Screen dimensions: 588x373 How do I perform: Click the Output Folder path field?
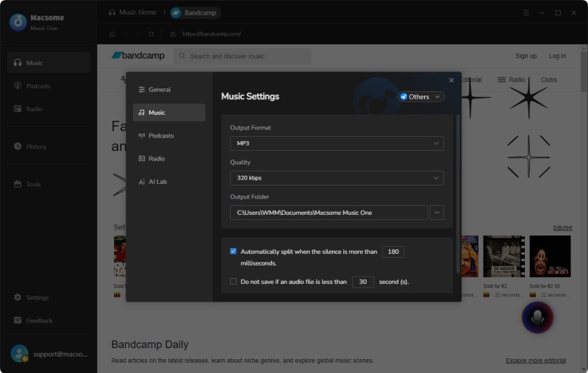tap(329, 213)
